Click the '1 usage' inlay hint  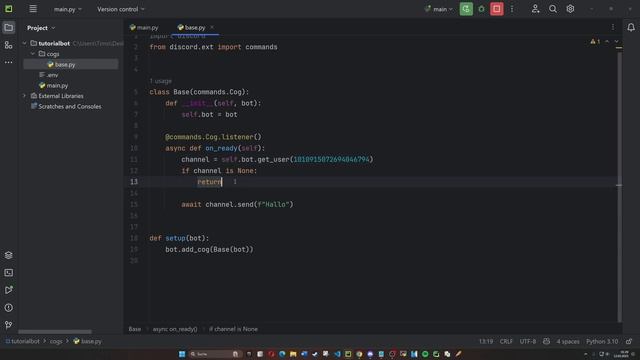[x=160, y=81]
